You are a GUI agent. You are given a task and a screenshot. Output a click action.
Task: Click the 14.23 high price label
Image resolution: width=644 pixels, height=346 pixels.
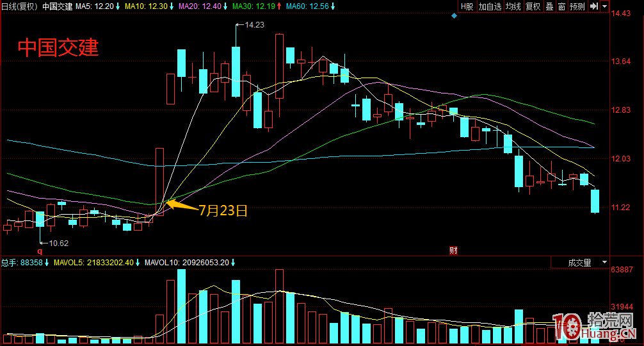tap(254, 24)
